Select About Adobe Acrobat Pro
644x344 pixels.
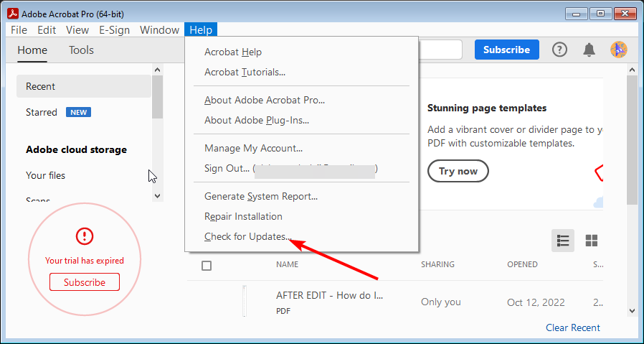(301, 100)
